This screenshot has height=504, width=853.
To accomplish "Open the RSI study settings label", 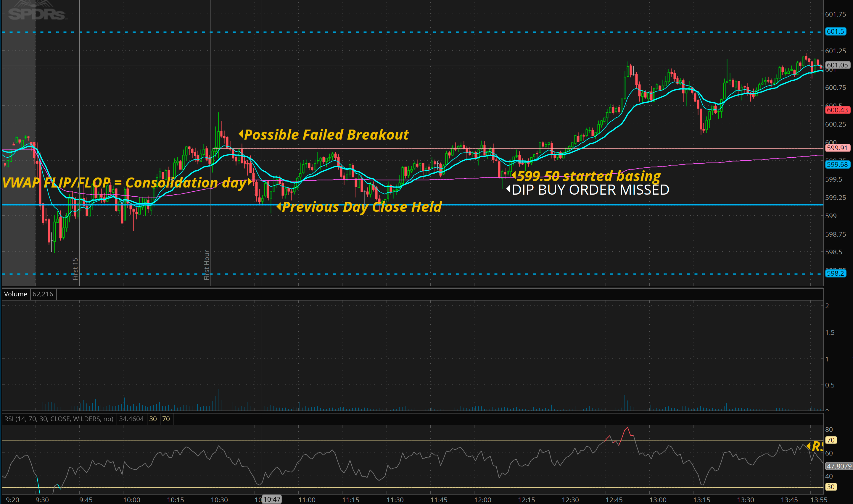I will tap(58, 419).
